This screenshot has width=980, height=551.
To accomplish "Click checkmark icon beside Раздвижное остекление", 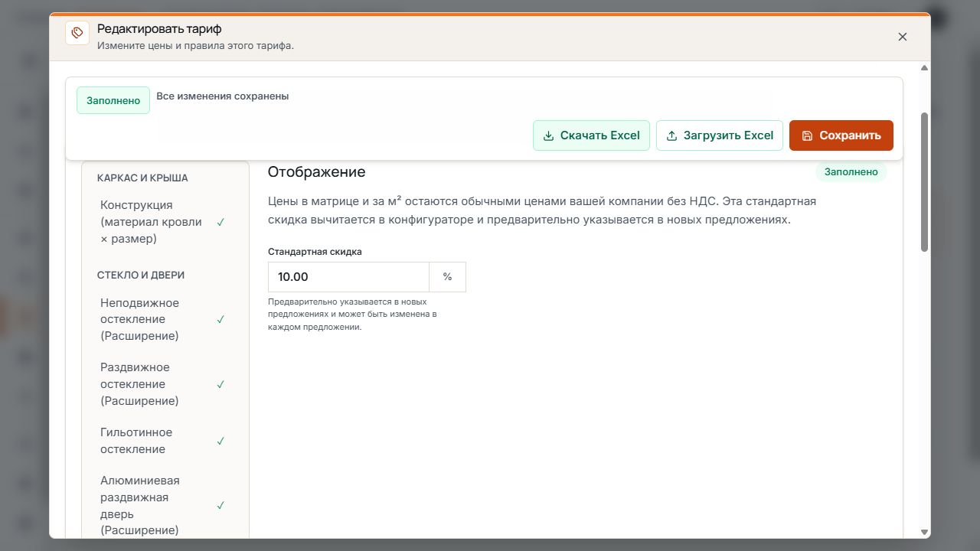I will pyautogui.click(x=220, y=384).
